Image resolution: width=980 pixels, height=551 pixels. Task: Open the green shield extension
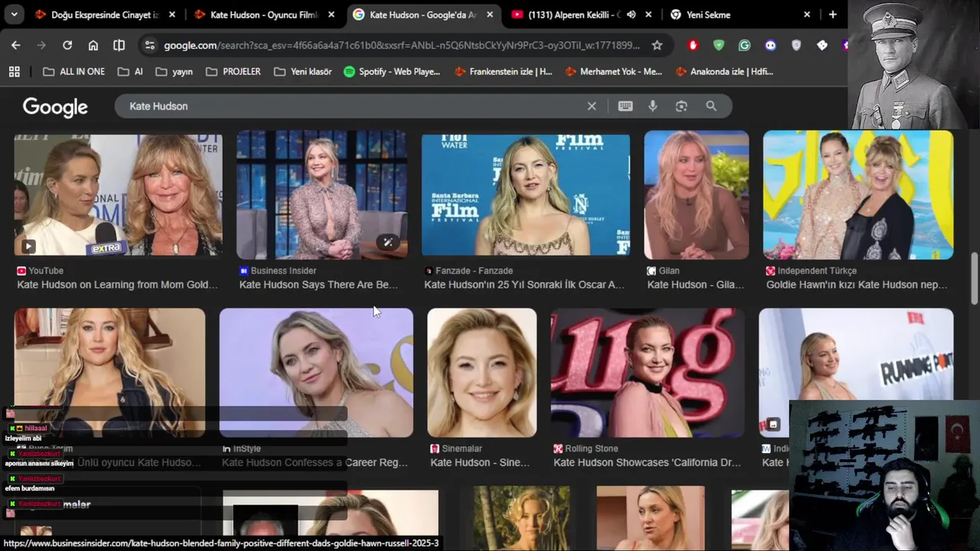point(718,45)
